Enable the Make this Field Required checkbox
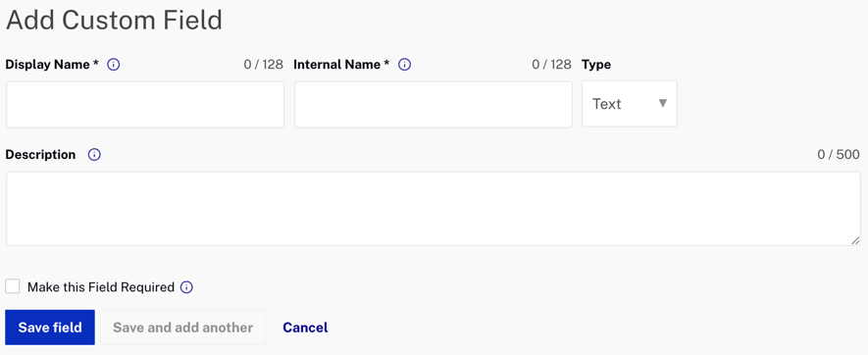 (x=12, y=286)
